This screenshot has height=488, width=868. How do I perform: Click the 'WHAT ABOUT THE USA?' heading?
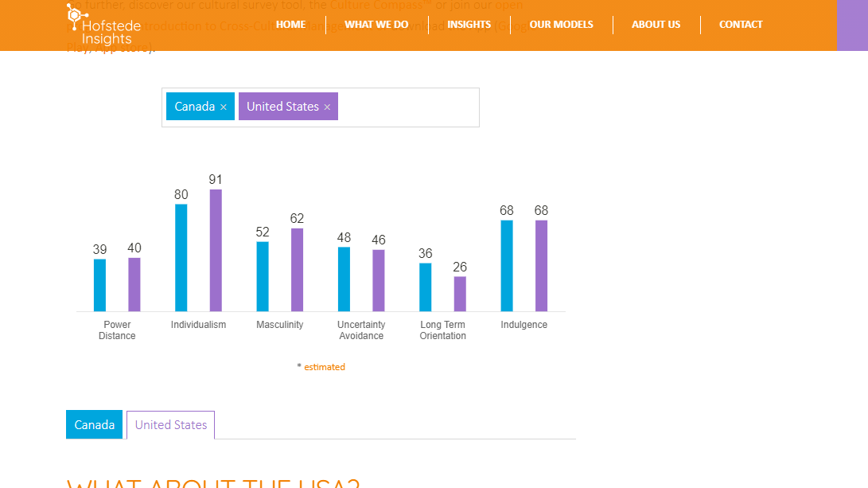213,482
